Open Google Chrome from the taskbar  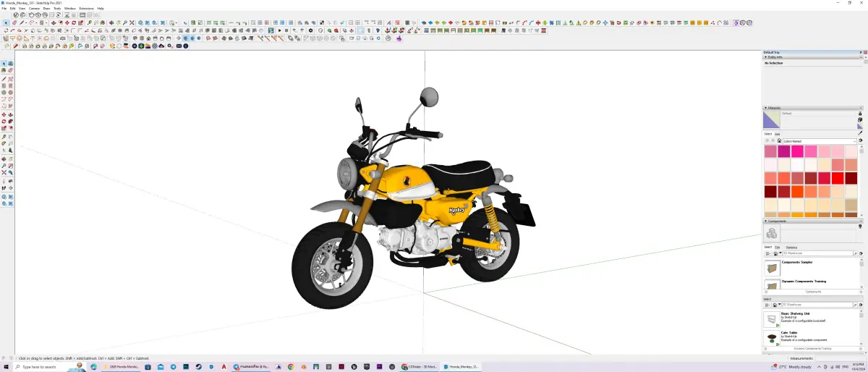290,367
